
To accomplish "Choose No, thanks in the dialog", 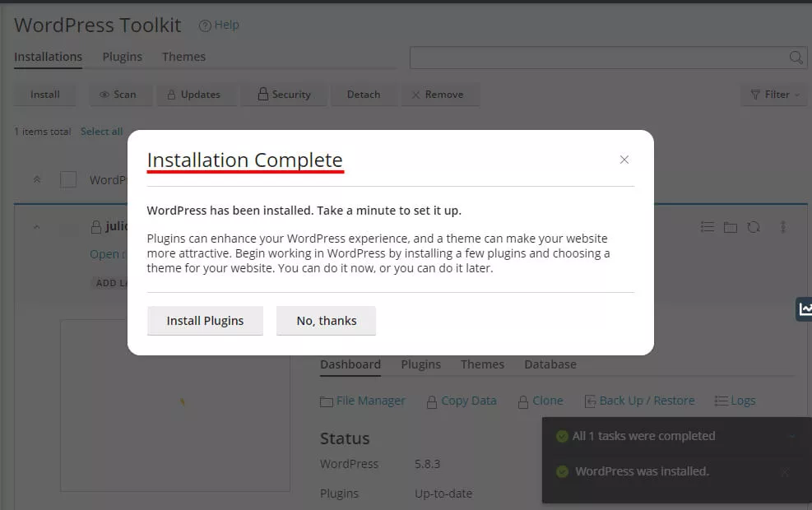I will coord(327,321).
